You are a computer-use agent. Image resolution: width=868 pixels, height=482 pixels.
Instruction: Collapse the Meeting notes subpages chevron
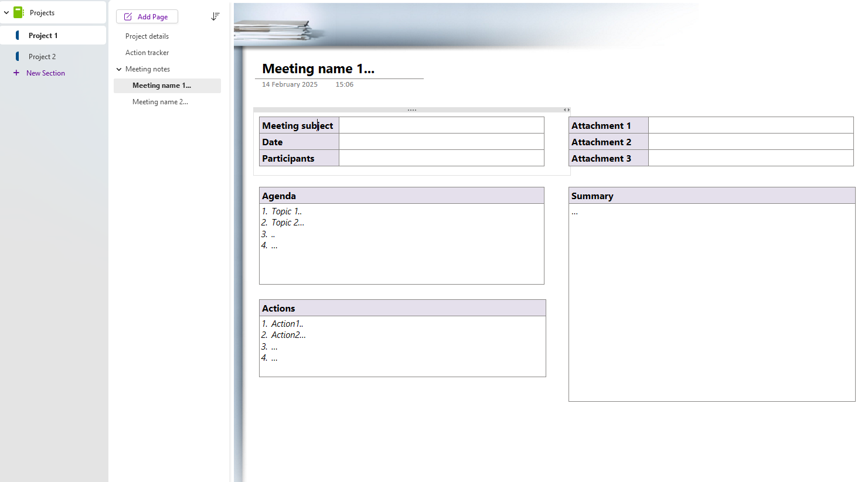tap(119, 69)
